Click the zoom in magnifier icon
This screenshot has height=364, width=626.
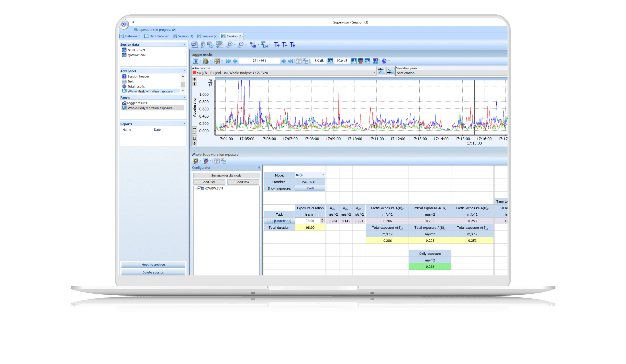[230, 44]
